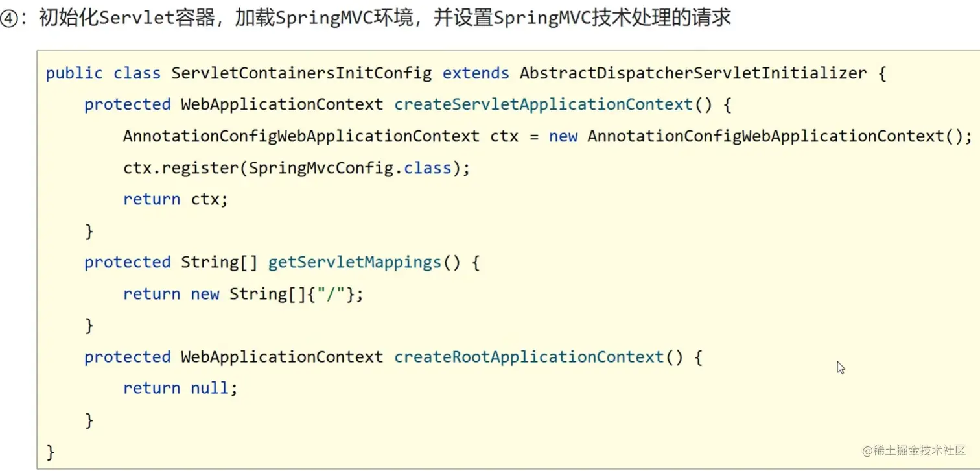Click the 稀土掘金技术社区 watermark text
The height and width of the screenshot is (471, 980).
[920, 450]
